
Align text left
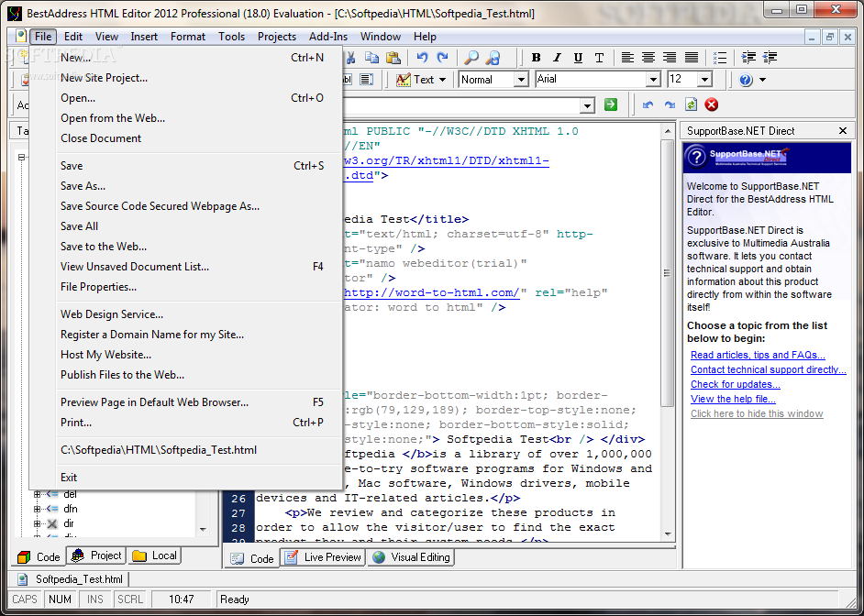627,57
